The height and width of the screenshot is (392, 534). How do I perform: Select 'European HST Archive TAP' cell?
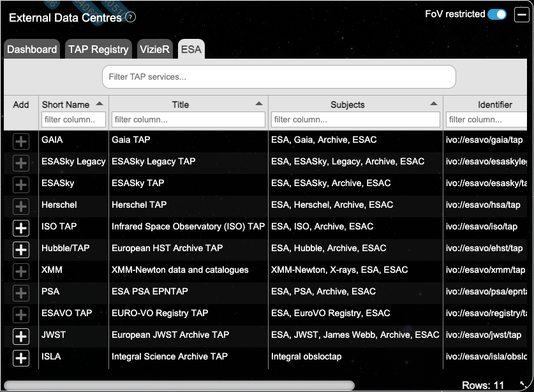pos(188,248)
